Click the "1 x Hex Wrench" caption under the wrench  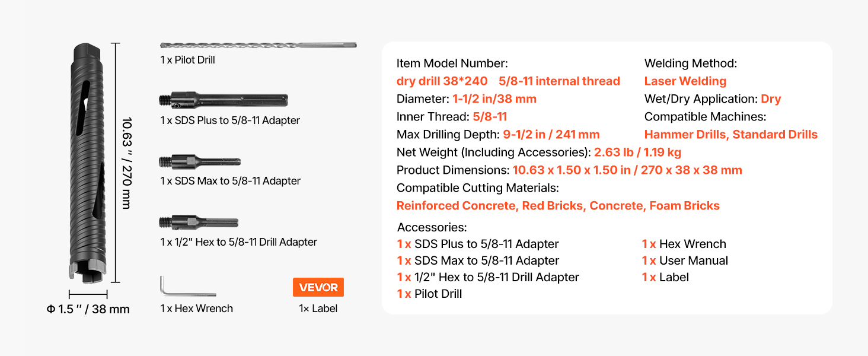pyautogui.click(x=196, y=309)
